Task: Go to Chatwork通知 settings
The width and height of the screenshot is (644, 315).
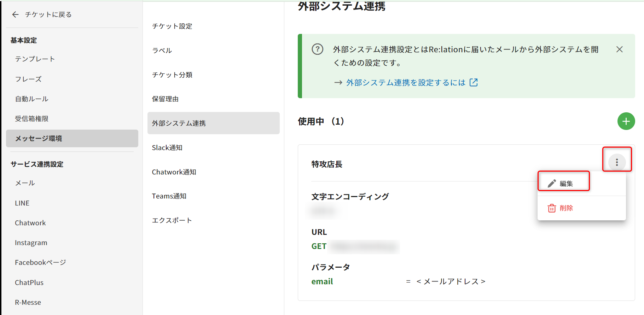Action: [x=174, y=172]
